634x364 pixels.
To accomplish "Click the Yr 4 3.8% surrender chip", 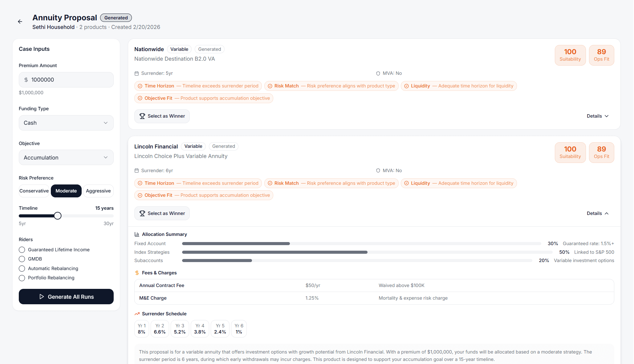I will [x=200, y=329].
